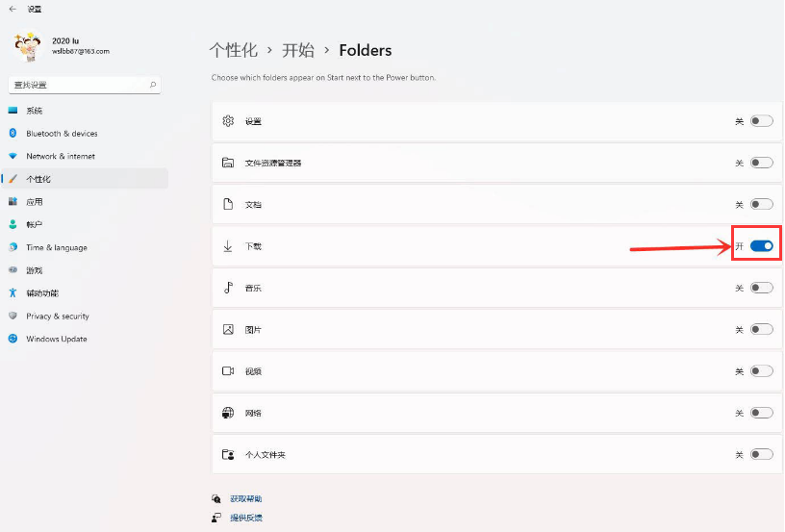This screenshot has height=532, width=785.
Task: Click the gear icon in 设置 row
Action: point(228,121)
